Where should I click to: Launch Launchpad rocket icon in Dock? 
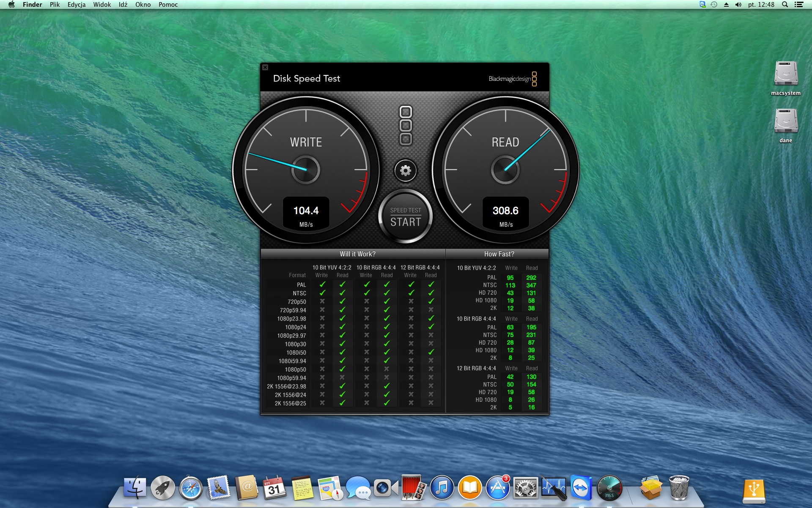(163, 488)
